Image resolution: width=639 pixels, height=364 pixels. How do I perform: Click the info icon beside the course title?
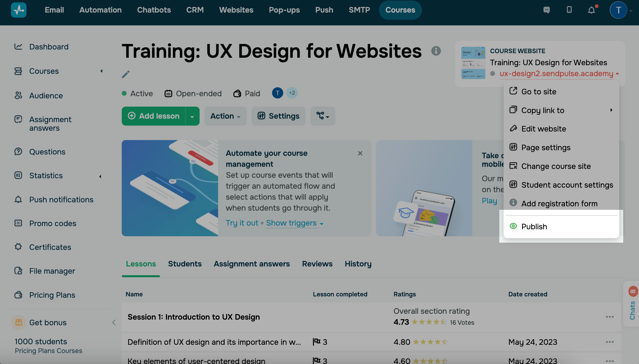point(436,51)
